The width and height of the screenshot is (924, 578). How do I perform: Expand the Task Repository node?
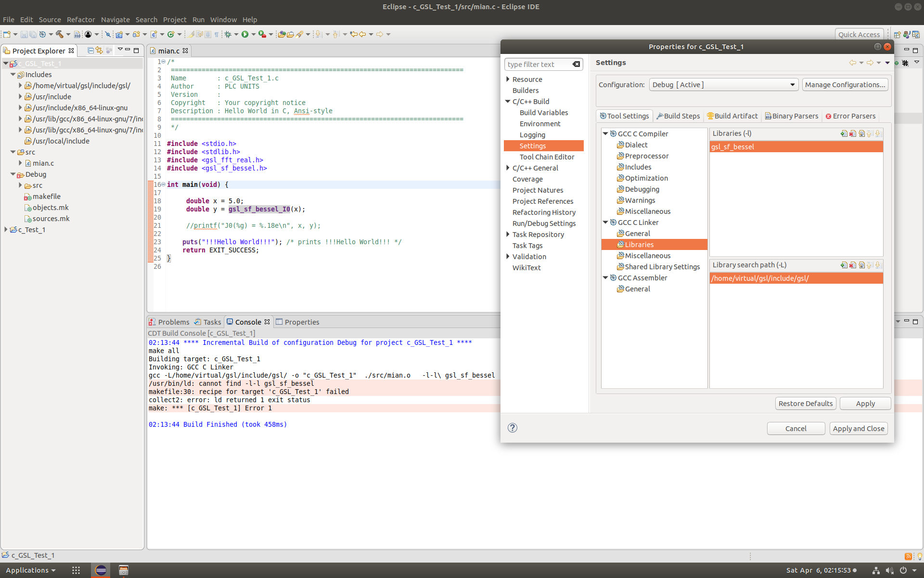508,235
